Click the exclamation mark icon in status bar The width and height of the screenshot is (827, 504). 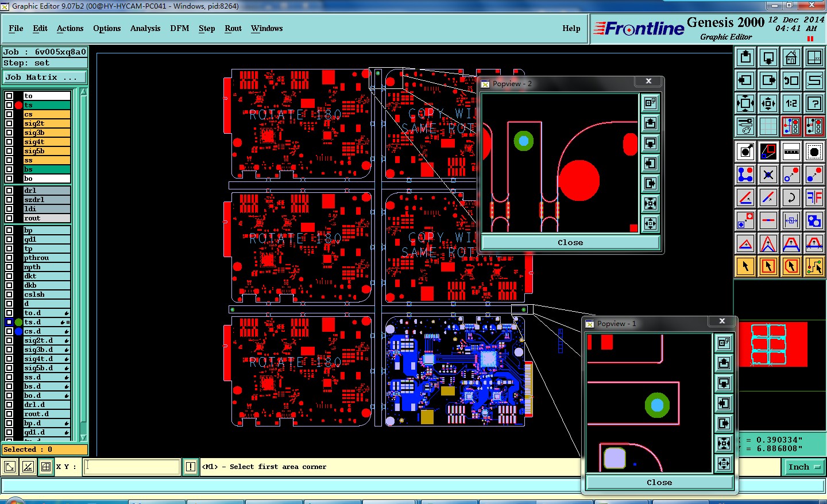pos(191,467)
